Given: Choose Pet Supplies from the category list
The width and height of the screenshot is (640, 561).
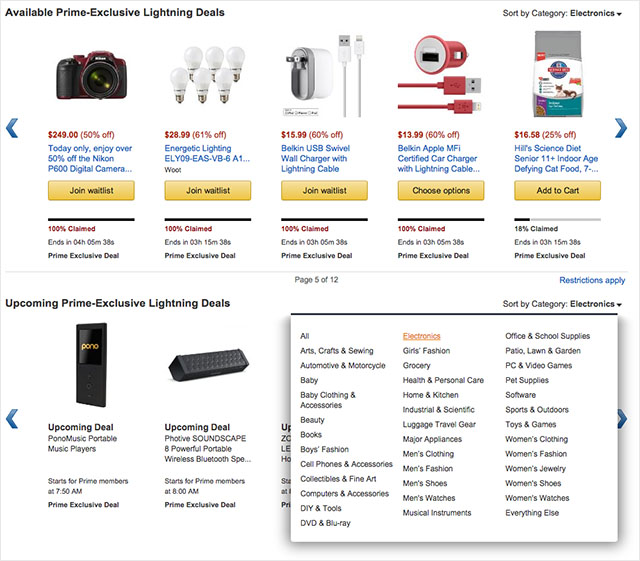Looking at the screenshot, I should click(x=527, y=380).
